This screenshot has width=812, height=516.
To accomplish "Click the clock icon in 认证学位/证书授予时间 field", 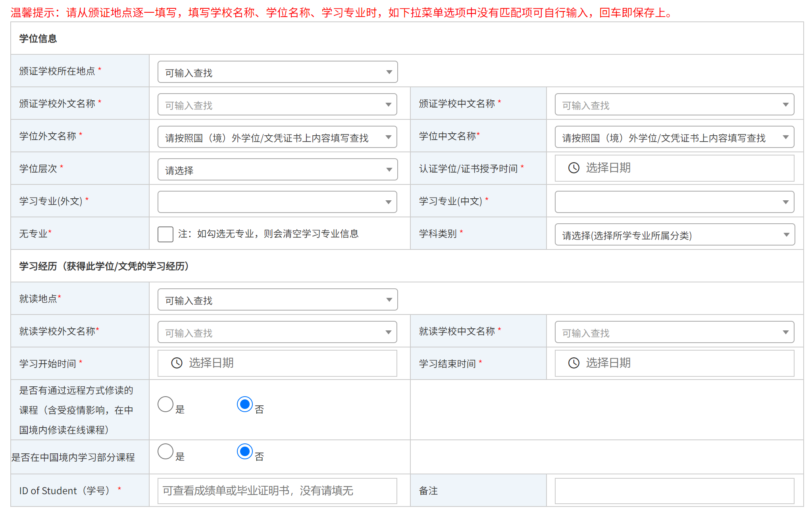I will pyautogui.click(x=574, y=168).
